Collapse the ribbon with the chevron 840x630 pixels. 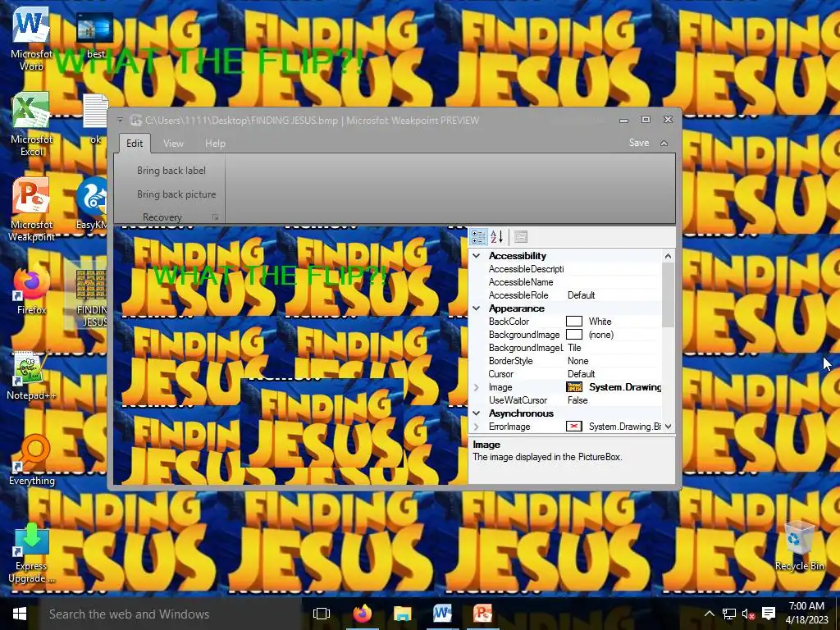664,143
